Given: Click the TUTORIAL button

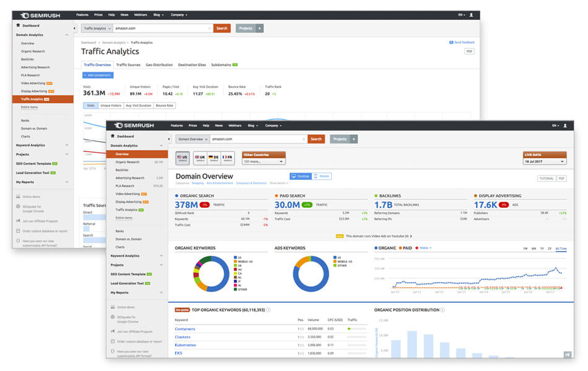Looking at the screenshot, I should point(547,178).
